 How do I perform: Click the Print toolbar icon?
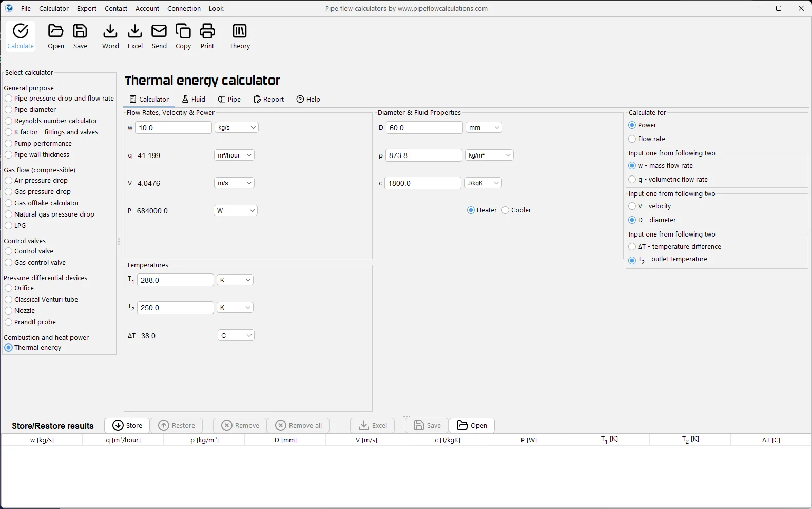pyautogui.click(x=207, y=36)
